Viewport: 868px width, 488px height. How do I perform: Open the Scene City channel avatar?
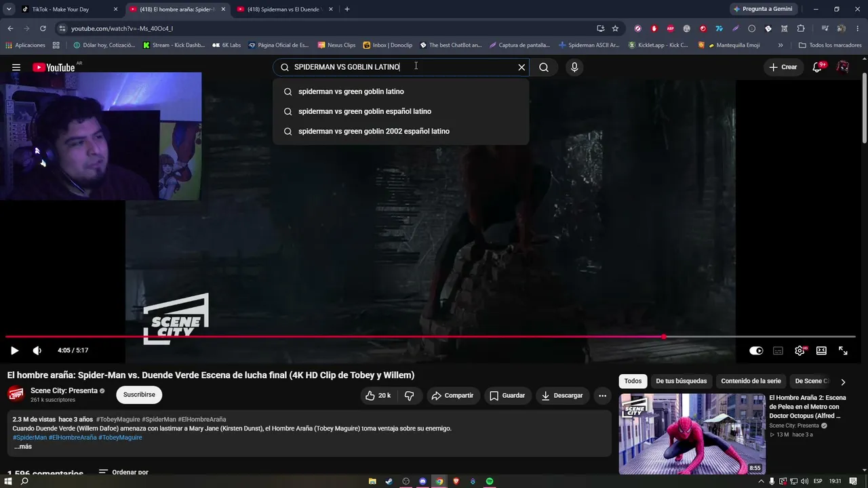click(x=16, y=394)
